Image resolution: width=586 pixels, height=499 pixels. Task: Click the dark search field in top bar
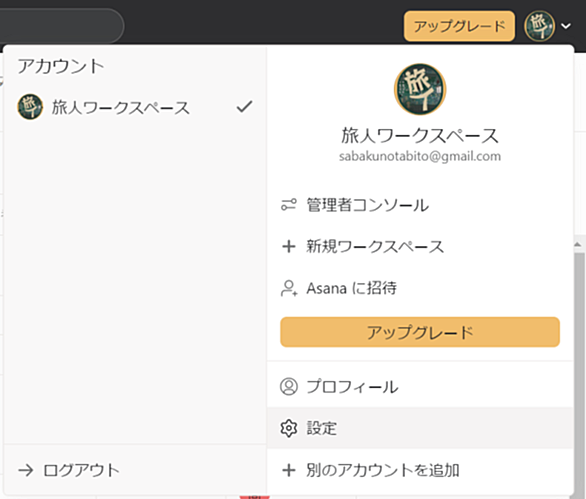[62, 26]
